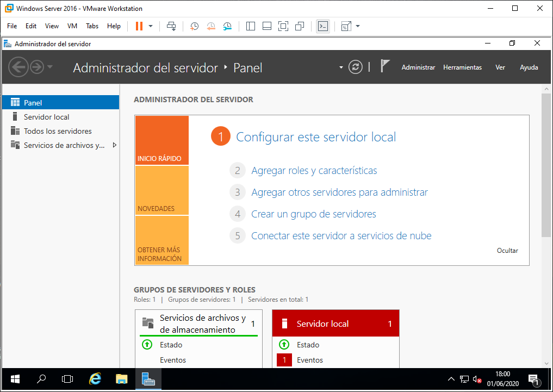Viewport: 553px width, 392px height.
Task: Open the Windows Start menu
Action: click(15, 379)
